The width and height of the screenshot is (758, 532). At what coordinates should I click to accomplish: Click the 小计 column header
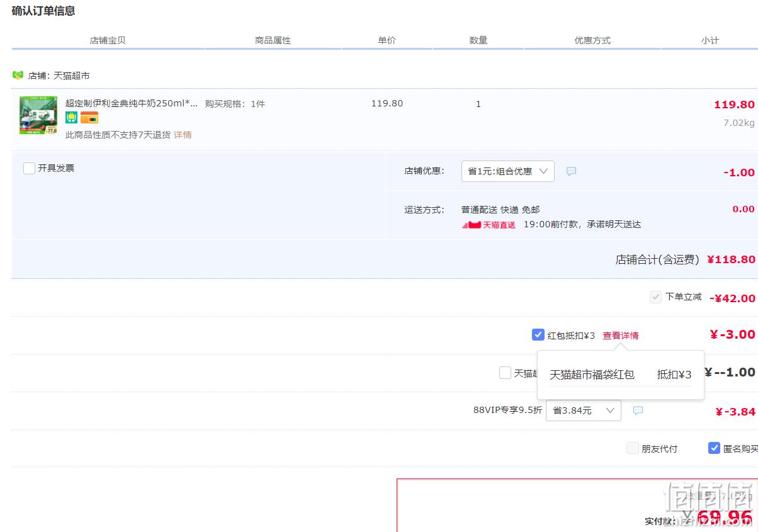point(710,40)
